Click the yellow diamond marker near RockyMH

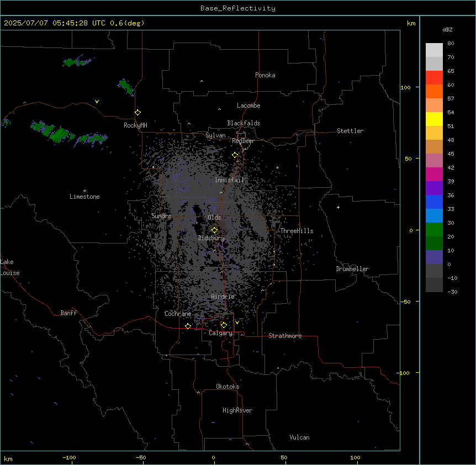138,113
